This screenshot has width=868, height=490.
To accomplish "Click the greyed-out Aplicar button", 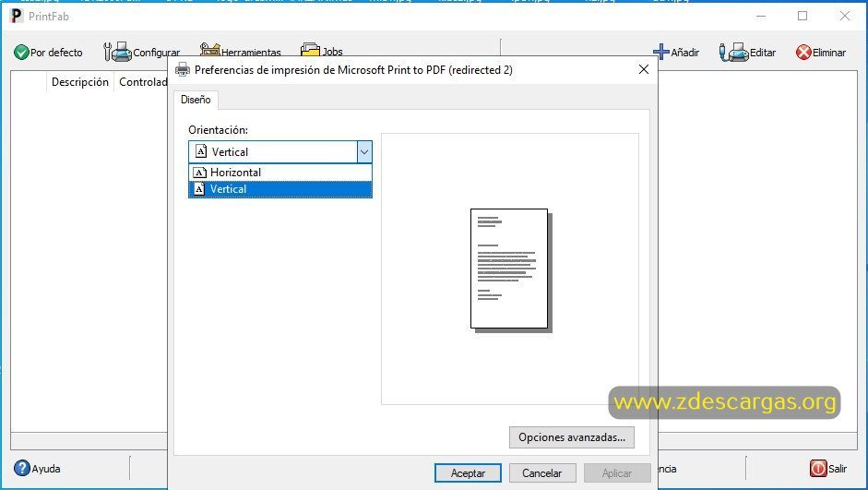I will pyautogui.click(x=617, y=472).
